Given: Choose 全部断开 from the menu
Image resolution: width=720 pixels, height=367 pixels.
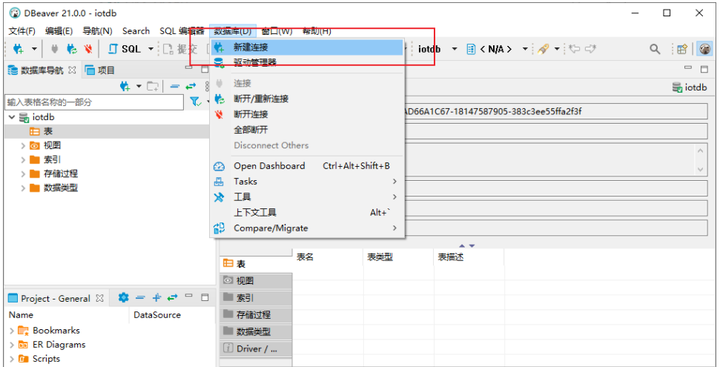Looking at the screenshot, I should coord(307,130).
